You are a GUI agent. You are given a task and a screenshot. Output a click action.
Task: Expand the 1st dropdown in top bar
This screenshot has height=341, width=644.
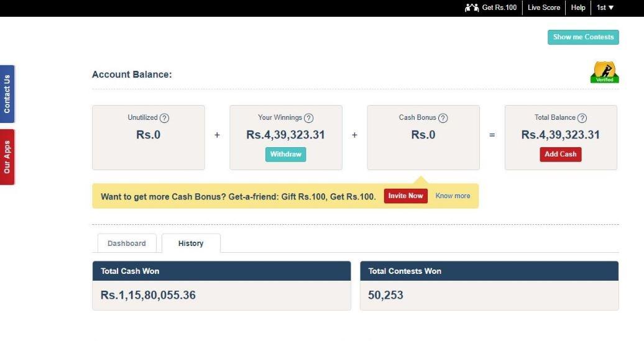click(605, 7)
